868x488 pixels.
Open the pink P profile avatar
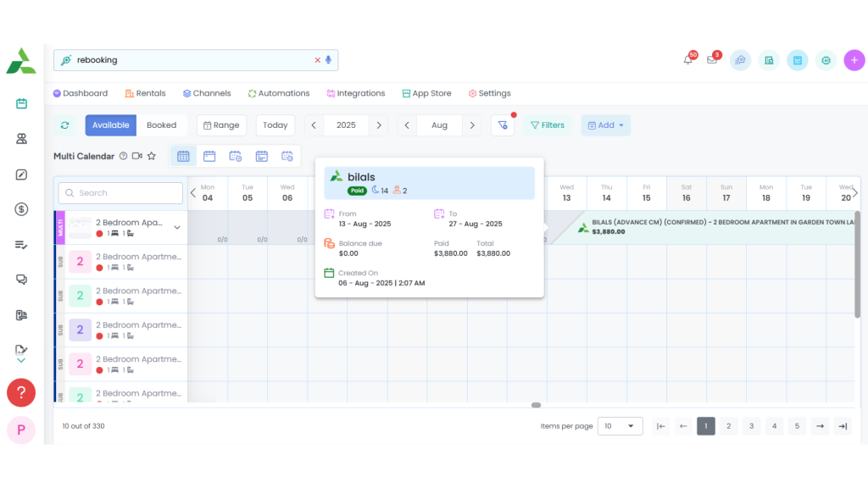tap(21, 430)
